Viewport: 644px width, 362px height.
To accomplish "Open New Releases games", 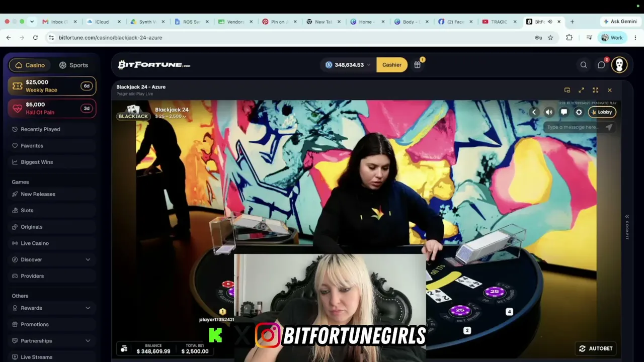I will (52, 194).
